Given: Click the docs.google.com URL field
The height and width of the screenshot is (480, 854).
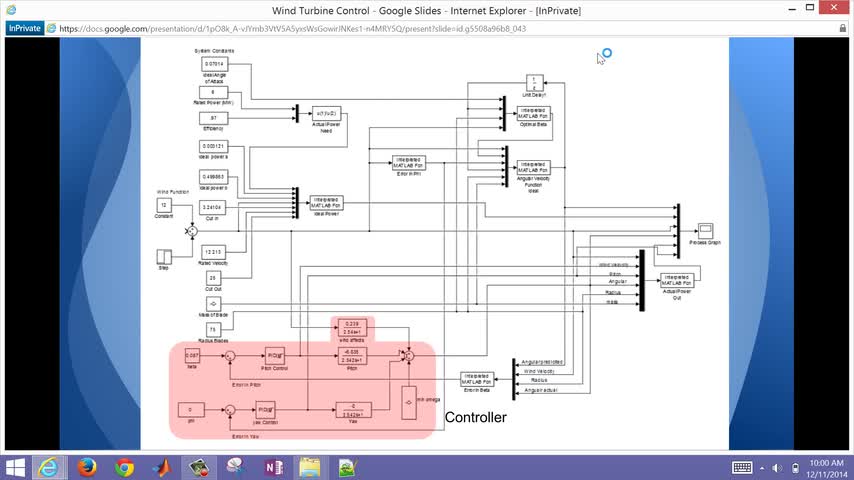Looking at the screenshot, I should point(292,28).
